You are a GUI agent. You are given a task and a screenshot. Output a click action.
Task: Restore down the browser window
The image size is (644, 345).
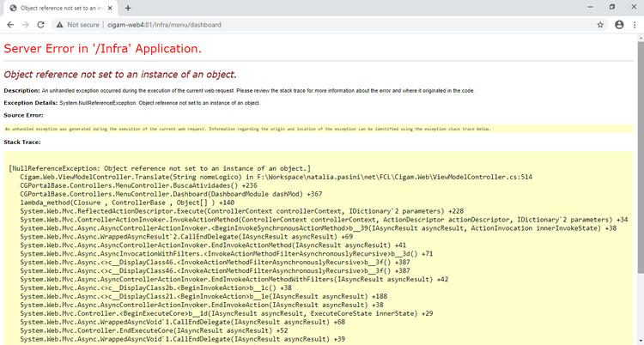(x=612, y=7)
